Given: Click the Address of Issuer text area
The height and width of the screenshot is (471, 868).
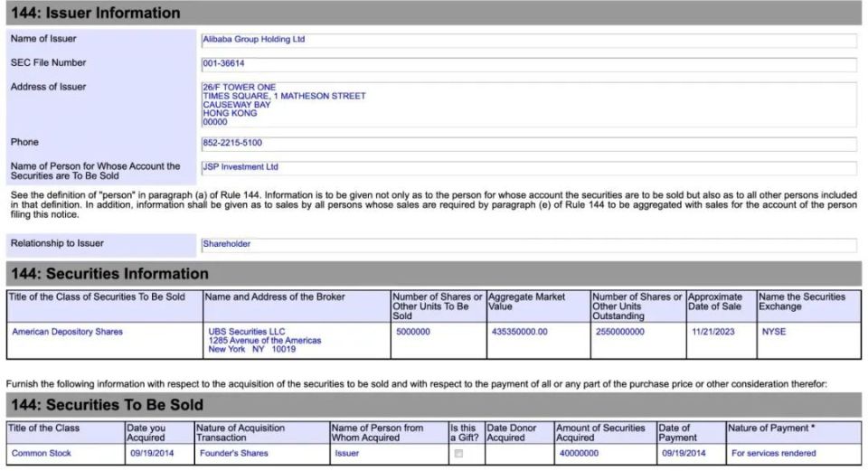Looking at the screenshot, I should click(529, 105).
